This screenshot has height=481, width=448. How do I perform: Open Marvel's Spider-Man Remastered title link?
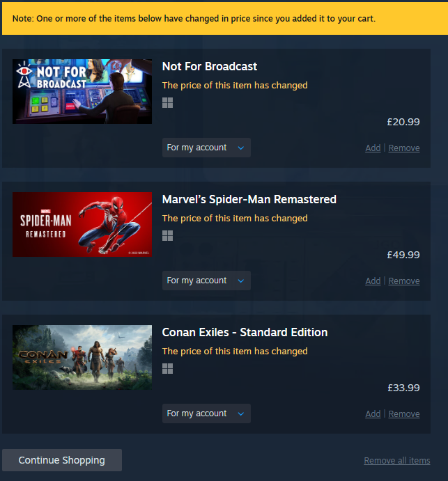click(x=249, y=199)
